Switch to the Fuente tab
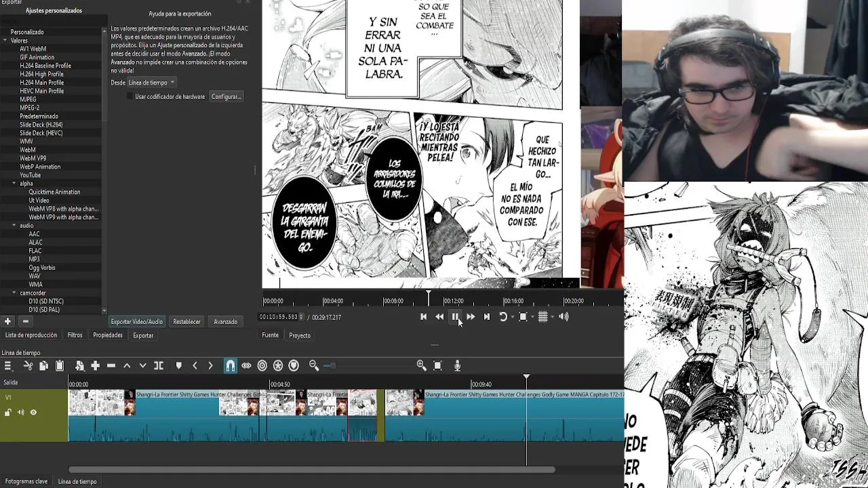Screen dimensions: 868x488 270,335
